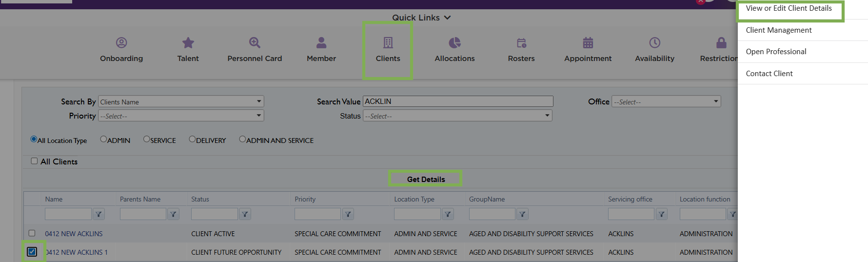Select the Member person icon
The width and height of the screenshot is (868, 262).
click(x=321, y=43)
